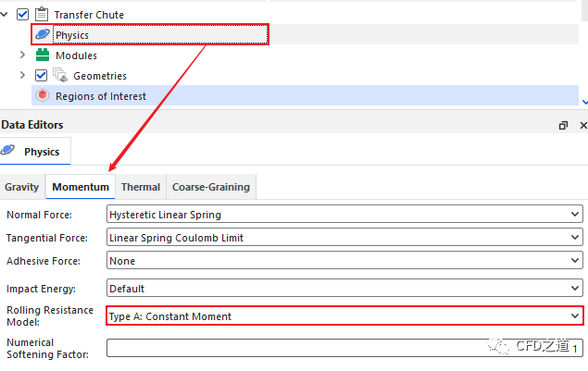Click the Rolling Resistance Model label

click(x=50, y=315)
